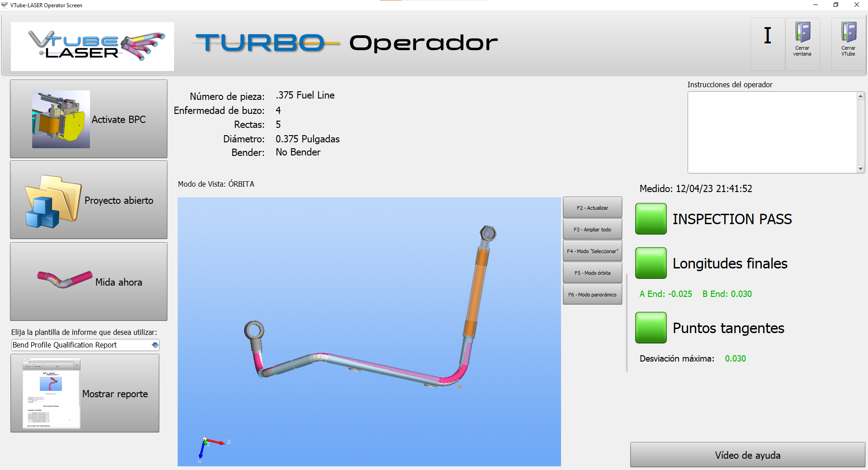
Task: Show the report with Mostrar reporte
Action: coord(85,393)
